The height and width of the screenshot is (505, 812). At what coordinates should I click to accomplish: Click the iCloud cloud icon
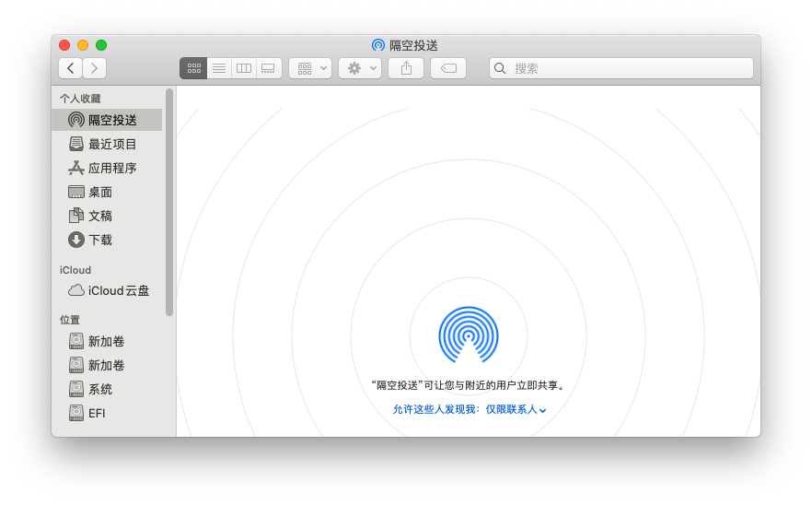(76, 290)
